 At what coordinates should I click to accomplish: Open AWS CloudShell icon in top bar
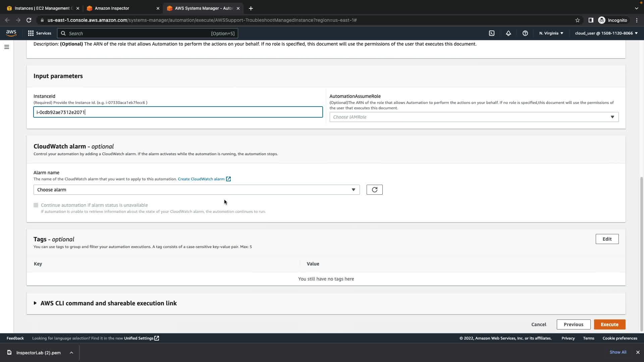point(492,33)
